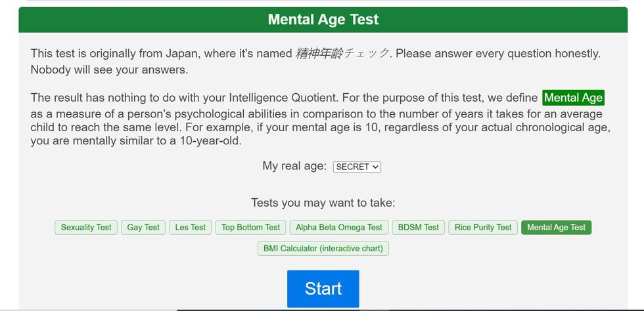The width and height of the screenshot is (644, 311).
Task: Click the My real age label
Action: tap(294, 166)
